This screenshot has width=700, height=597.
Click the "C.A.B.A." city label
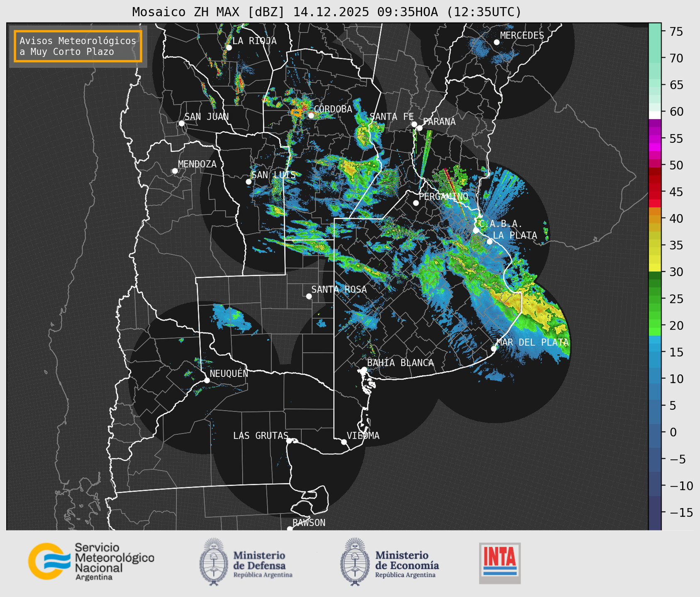coord(501,224)
